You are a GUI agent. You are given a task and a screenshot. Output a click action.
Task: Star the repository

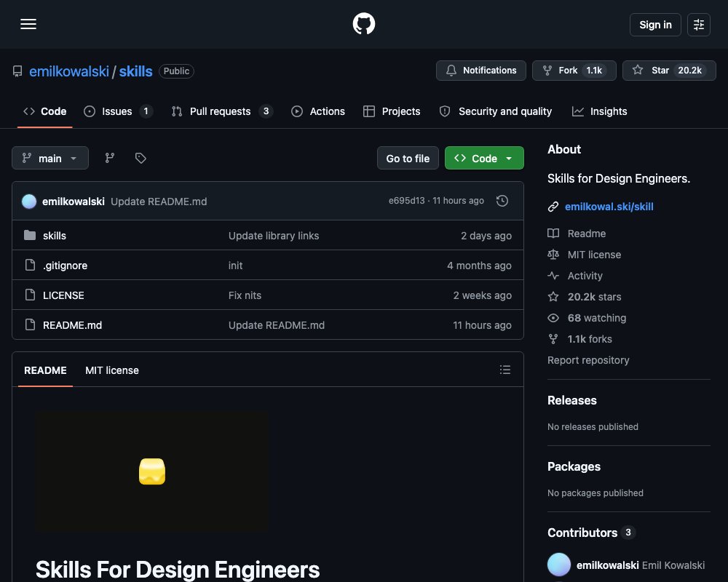coord(669,71)
